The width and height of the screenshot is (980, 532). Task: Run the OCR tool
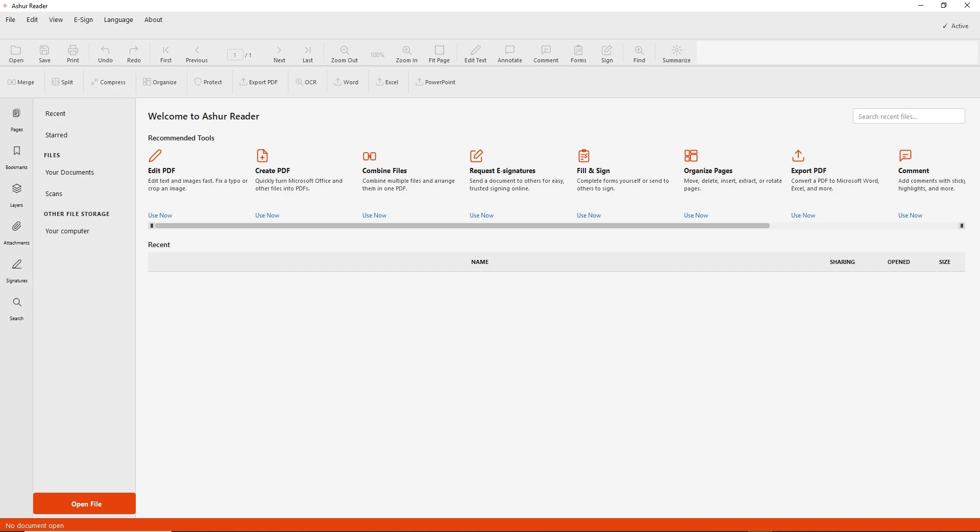tap(306, 82)
